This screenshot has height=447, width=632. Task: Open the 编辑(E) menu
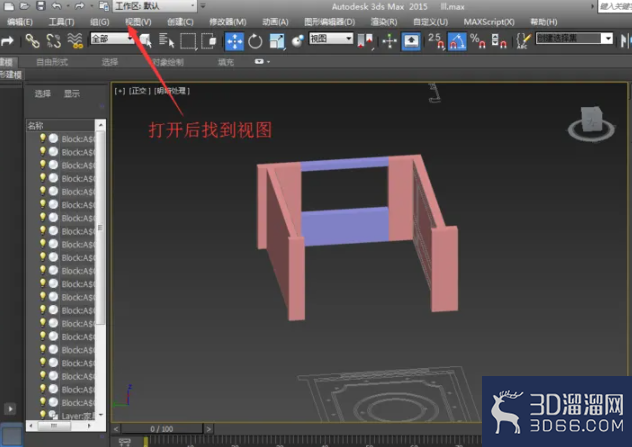(x=20, y=22)
